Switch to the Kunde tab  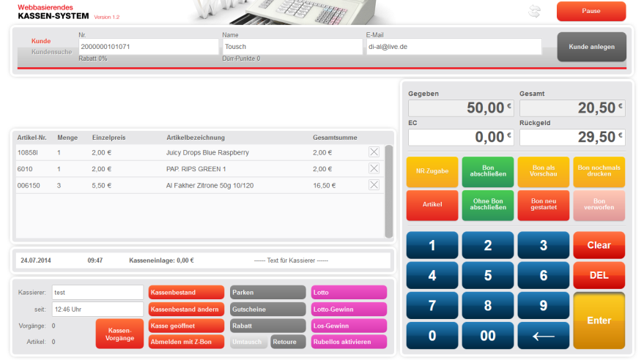(x=42, y=41)
